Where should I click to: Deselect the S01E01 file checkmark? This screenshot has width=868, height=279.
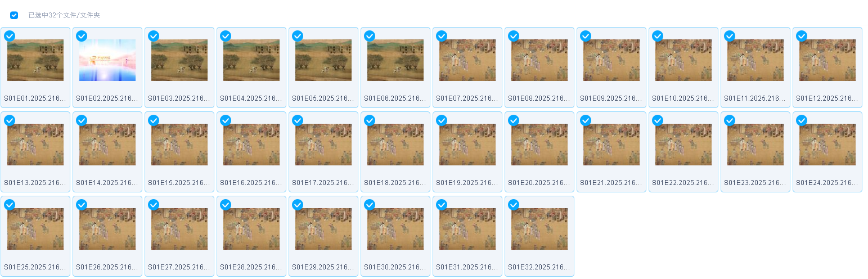10,36
